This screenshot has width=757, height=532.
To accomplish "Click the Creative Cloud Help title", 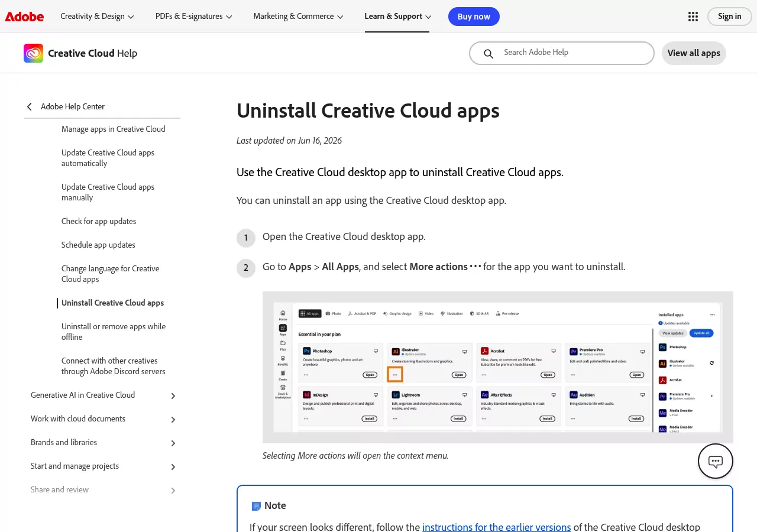I will tap(92, 53).
